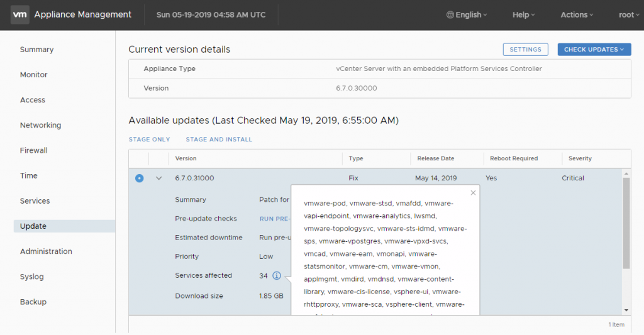Click version text 6.7.0.31000
This screenshot has height=335, width=644.
(x=195, y=178)
